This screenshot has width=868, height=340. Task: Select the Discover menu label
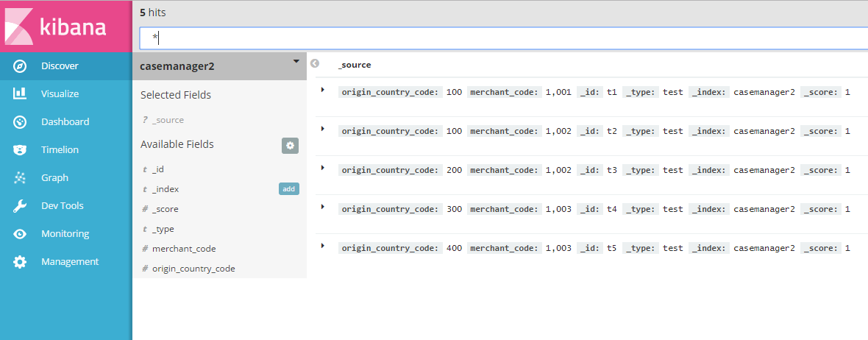coord(60,66)
